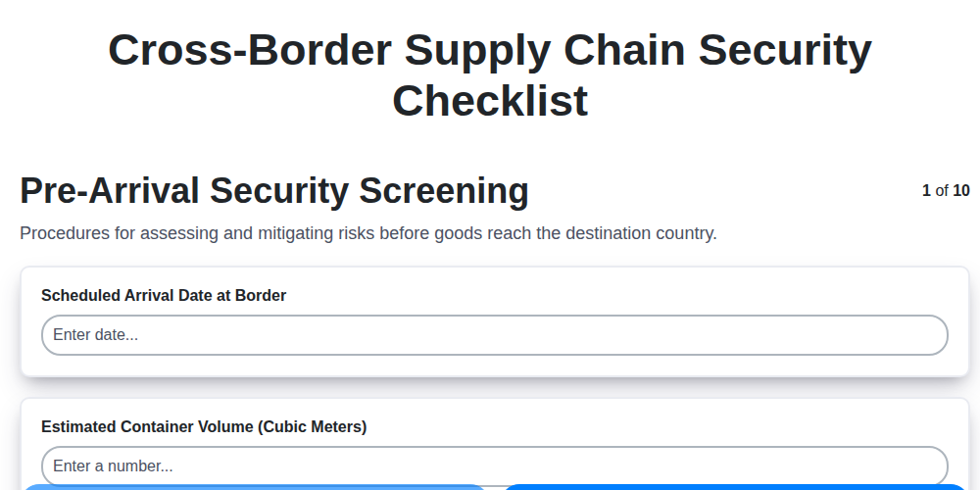This screenshot has width=980, height=490.
Task: Click the bold "1" current step number
Action: pos(926,190)
